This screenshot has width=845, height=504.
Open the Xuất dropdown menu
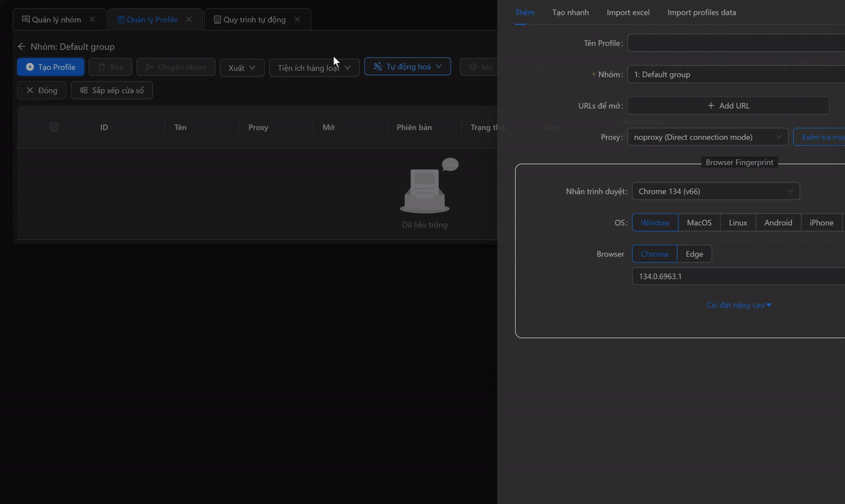[x=242, y=67]
